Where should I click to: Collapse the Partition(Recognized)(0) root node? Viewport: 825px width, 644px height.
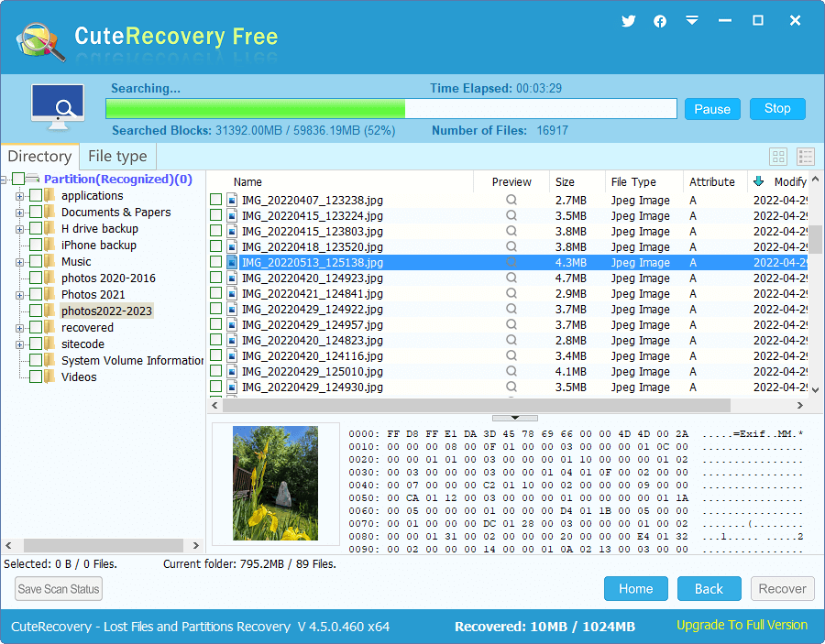(3, 180)
